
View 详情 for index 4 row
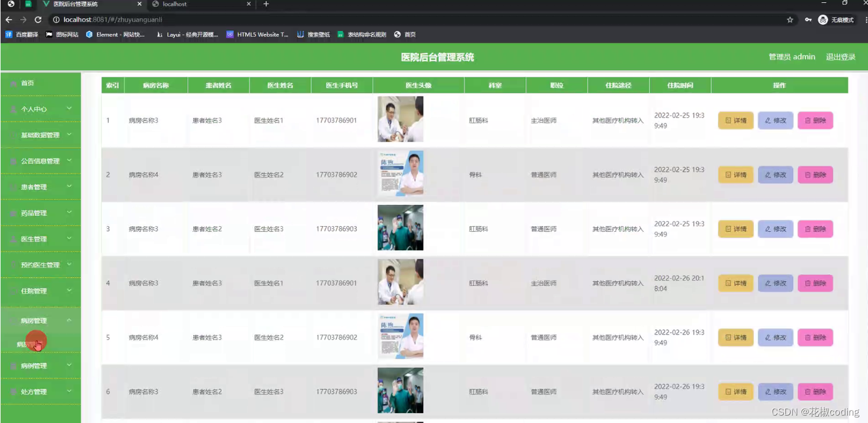pos(736,284)
